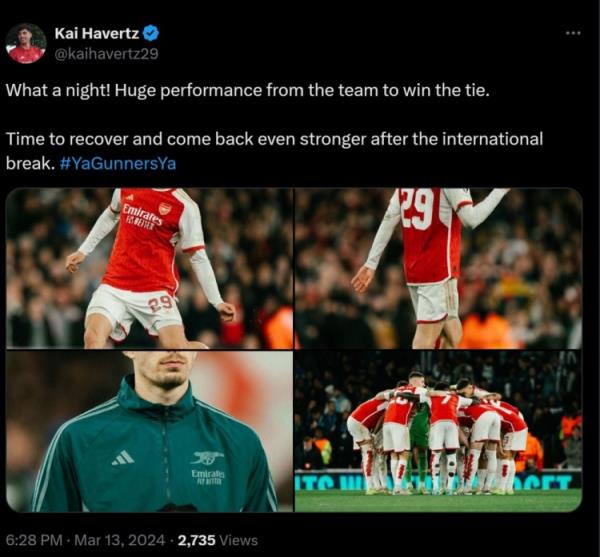Click the 6:28 PM timestamp
Image resolution: width=600 pixels, height=557 pixels.
coord(33,538)
